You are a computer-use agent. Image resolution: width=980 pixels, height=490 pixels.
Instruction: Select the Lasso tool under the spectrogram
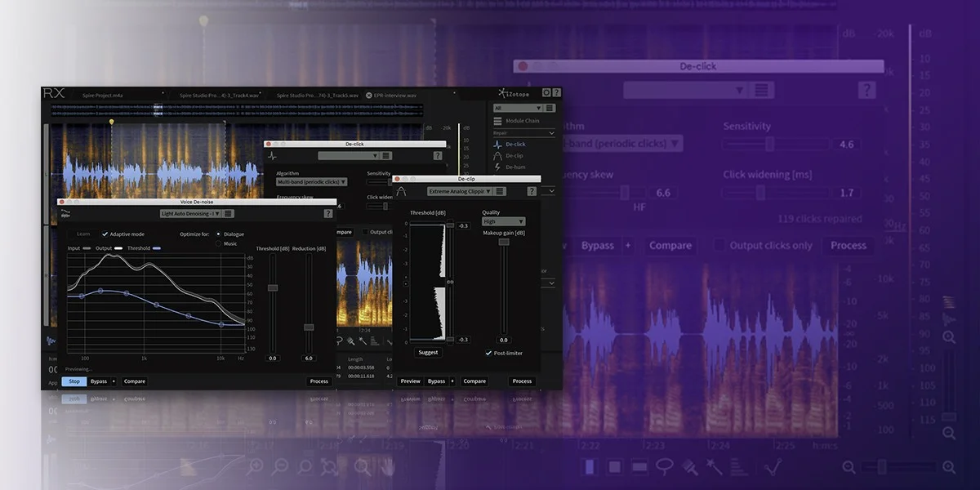tap(339, 341)
